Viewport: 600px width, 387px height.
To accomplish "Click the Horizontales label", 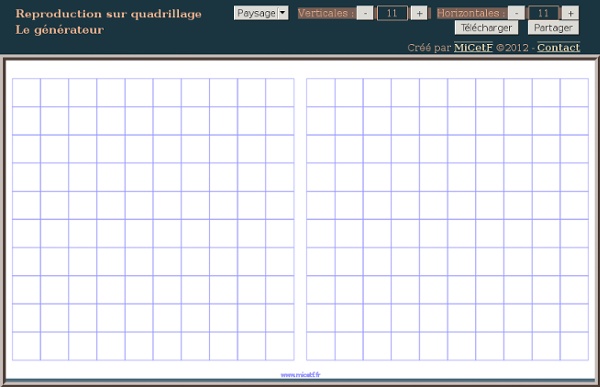I will 471,13.
